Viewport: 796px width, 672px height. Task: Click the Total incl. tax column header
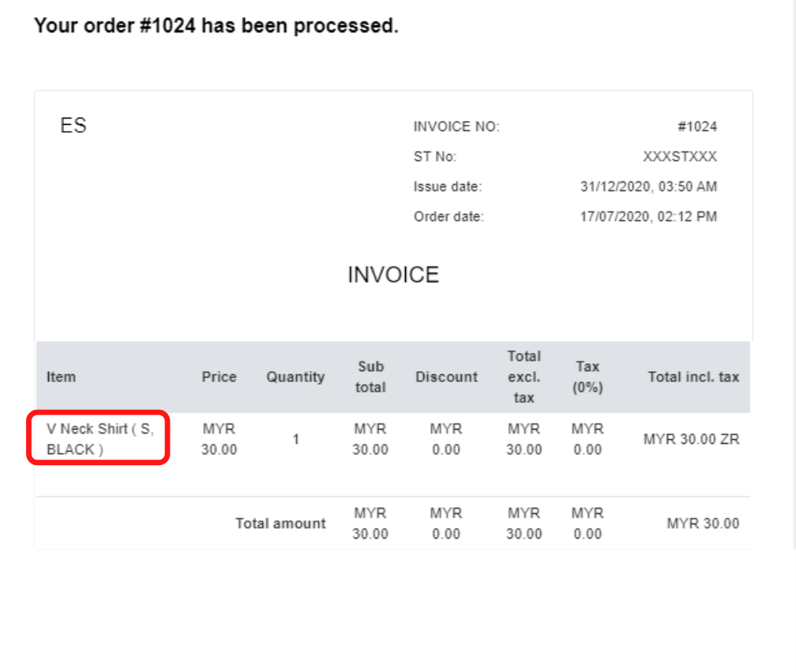pos(693,377)
